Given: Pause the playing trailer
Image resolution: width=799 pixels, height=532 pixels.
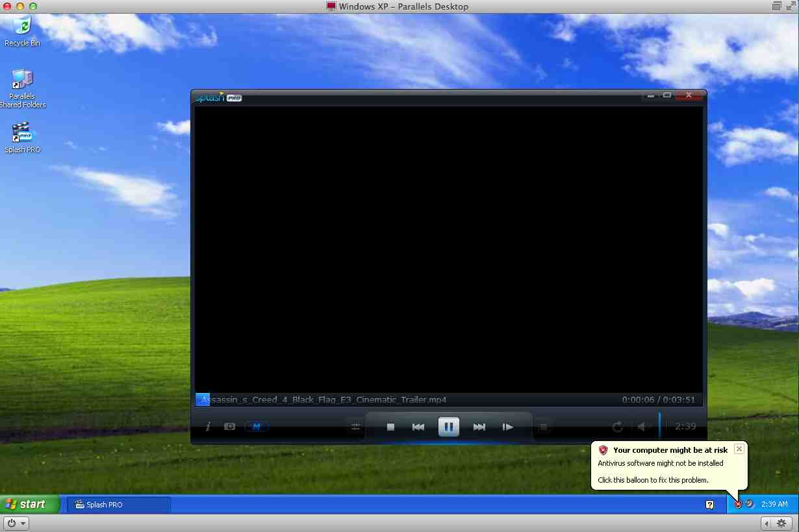Looking at the screenshot, I should 449,427.
